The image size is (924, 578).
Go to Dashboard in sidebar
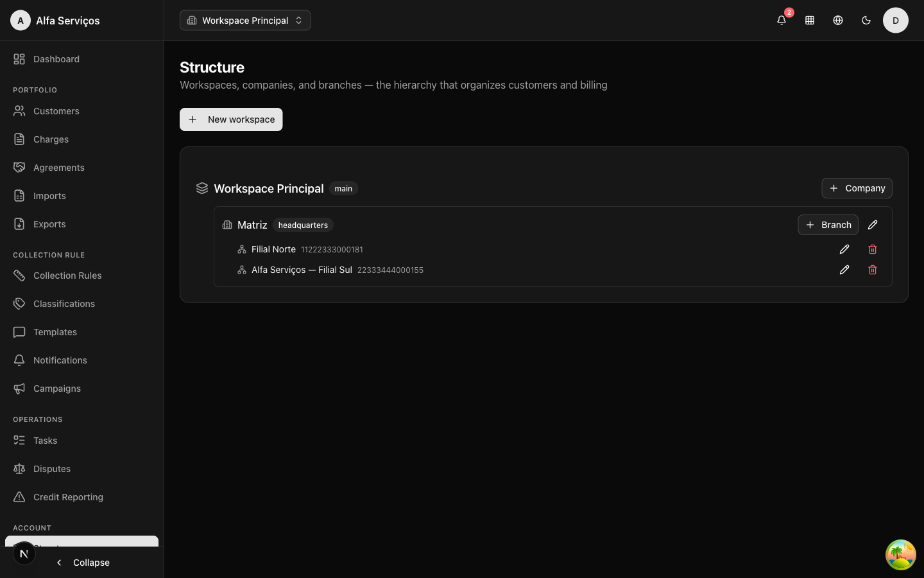[x=81, y=59]
